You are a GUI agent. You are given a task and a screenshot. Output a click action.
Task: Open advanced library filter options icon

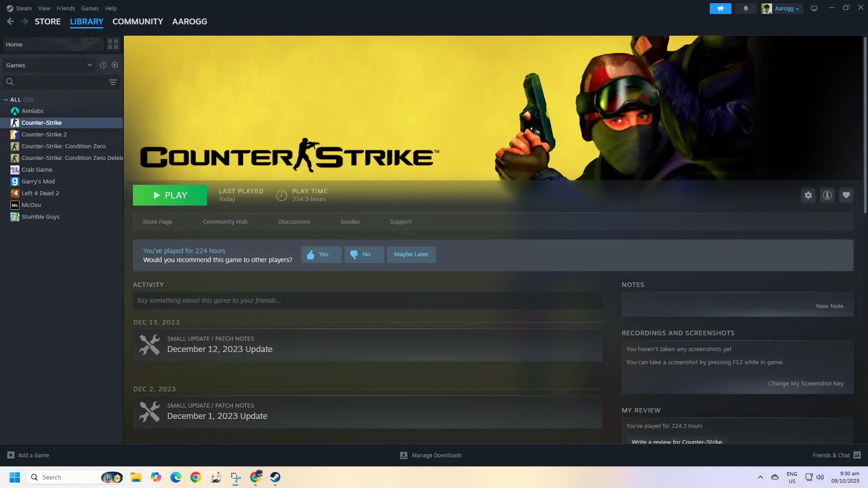click(113, 82)
